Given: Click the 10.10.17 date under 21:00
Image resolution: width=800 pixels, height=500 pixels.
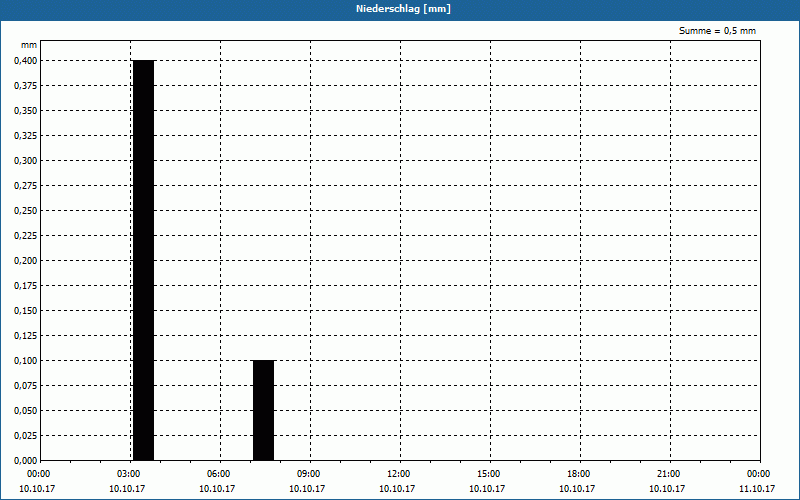Looking at the screenshot, I should point(667,488).
